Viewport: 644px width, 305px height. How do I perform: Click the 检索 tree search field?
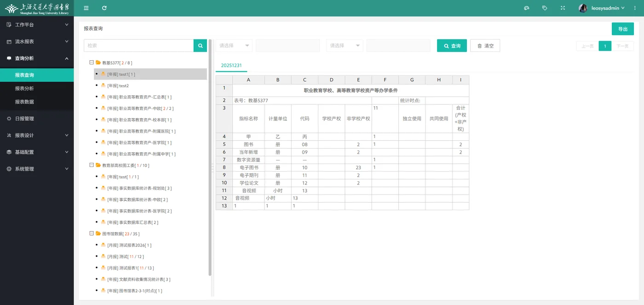[138, 46]
